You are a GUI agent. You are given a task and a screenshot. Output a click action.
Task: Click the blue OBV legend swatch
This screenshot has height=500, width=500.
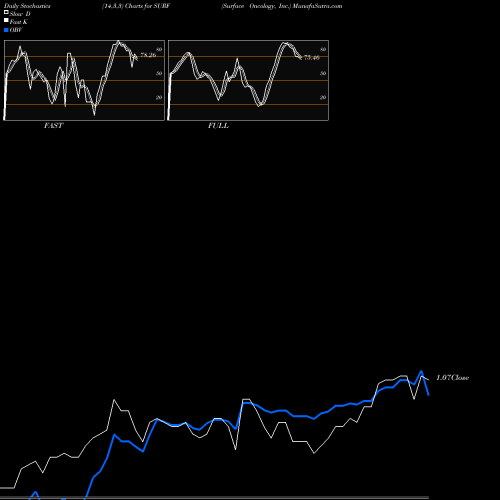(6, 30)
